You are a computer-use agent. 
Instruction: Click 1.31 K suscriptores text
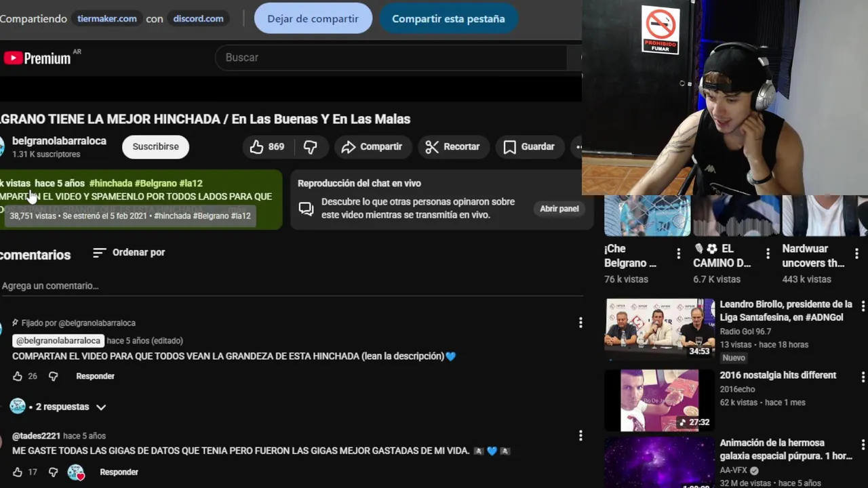tap(46, 155)
